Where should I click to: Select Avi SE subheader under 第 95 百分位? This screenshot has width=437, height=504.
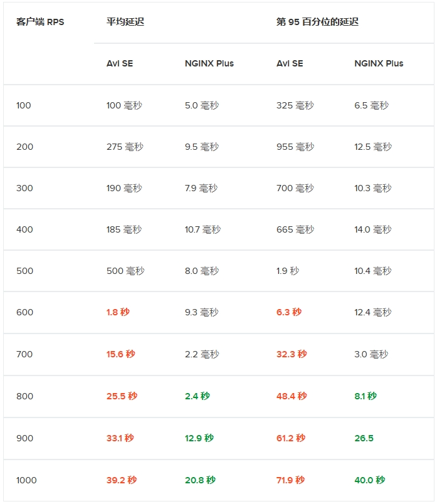click(x=290, y=64)
